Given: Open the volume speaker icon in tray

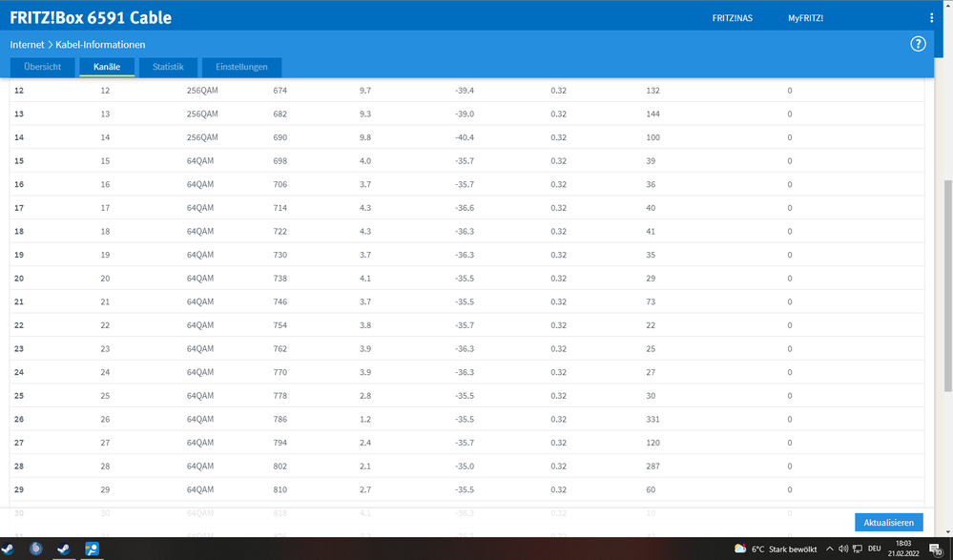Looking at the screenshot, I should tap(843, 550).
